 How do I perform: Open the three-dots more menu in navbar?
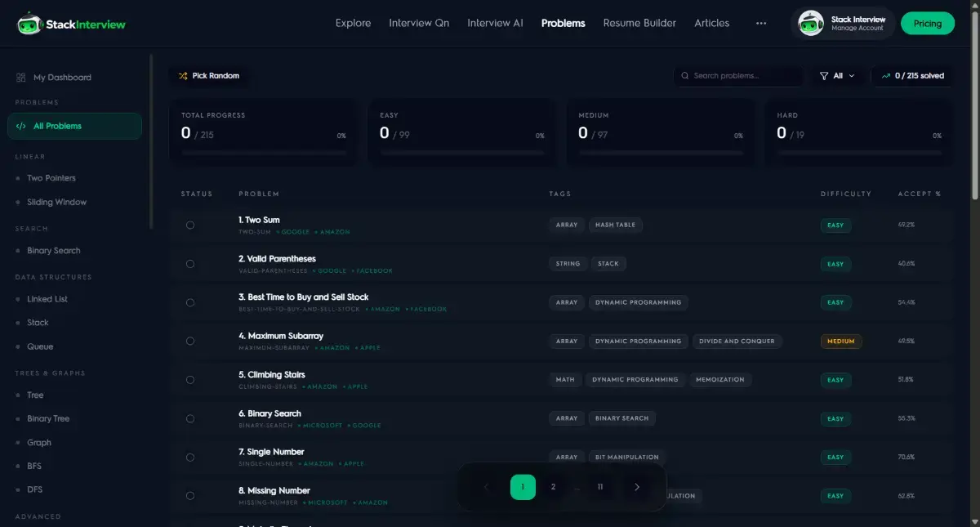(x=761, y=23)
